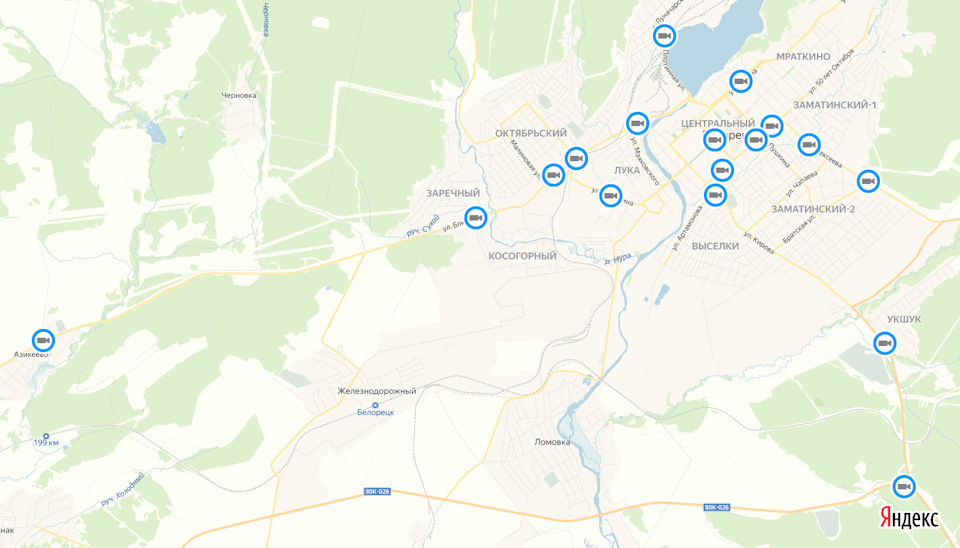The width and height of the screenshot is (960, 548).
Task: Select the camera marker under Мраткино label
Action: [x=740, y=81]
